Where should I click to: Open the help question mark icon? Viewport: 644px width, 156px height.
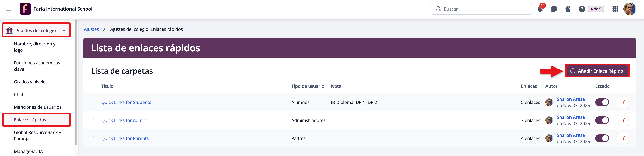pyautogui.click(x=582, y=9)
